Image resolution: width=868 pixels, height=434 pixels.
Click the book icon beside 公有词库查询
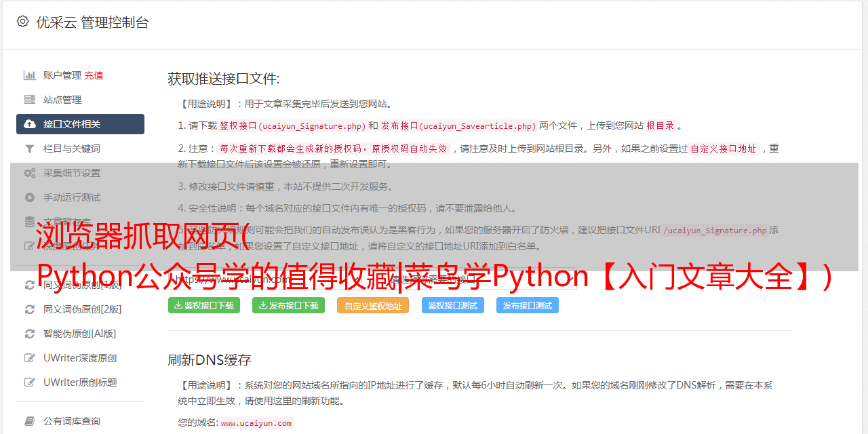tap(30, 421)
